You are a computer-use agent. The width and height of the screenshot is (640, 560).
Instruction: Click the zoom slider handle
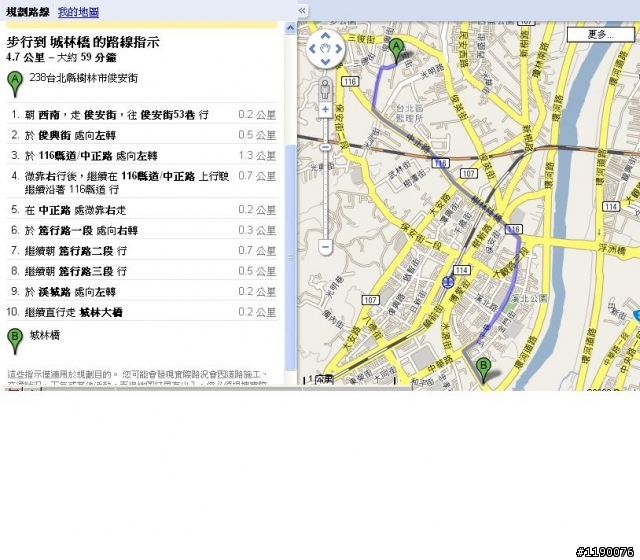325,147
